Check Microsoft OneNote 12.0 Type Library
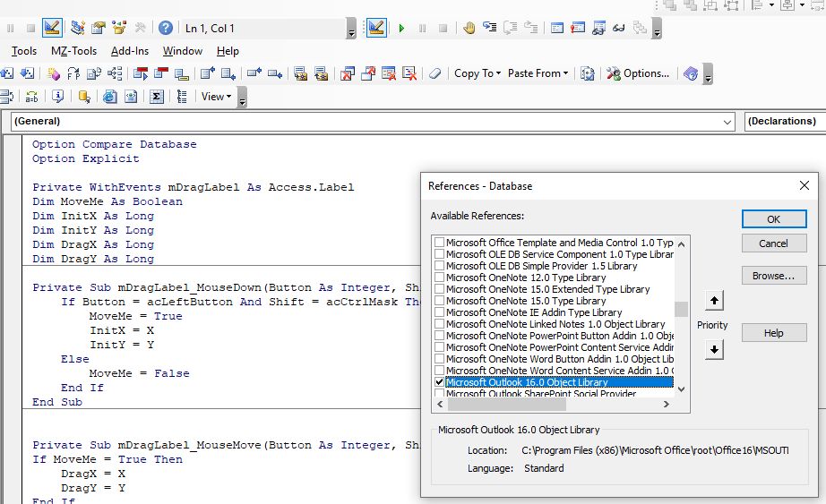The height and width of the screenshot is (504, 826). coord(439,278)
